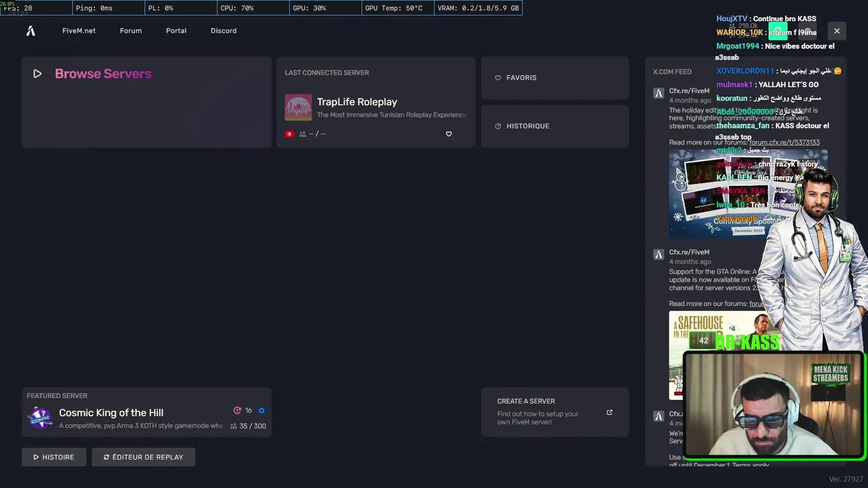Click the second Cfx.re/FiveM post avatar
This screenshot has height=488, width=868.
pos(658,255)
